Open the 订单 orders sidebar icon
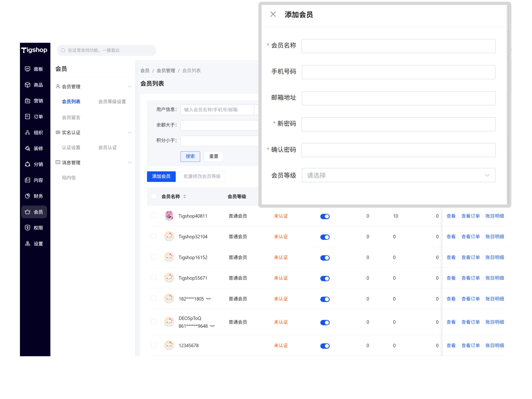 tap(28, 117)
